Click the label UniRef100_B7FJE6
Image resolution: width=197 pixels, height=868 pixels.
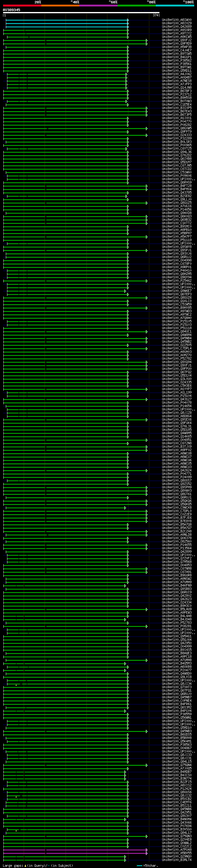pos(177,518)
